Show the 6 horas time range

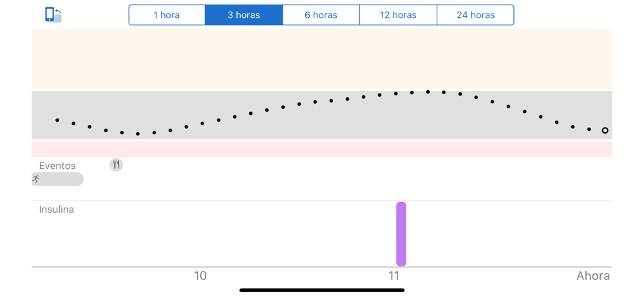pos(321,15)
